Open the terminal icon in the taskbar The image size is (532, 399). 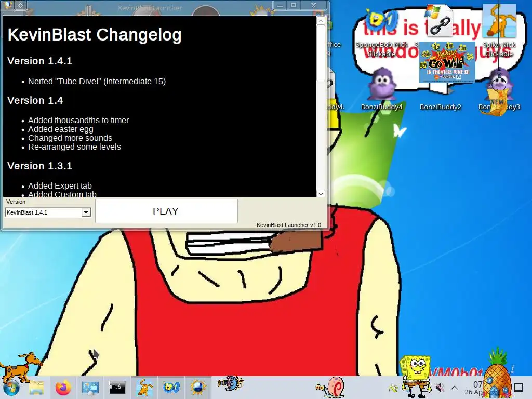click(x=117, y=387)
